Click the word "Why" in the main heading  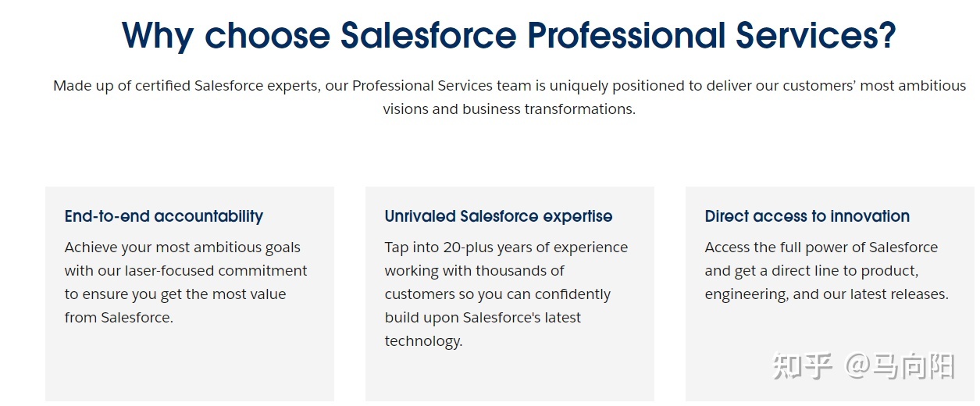(x=158, y=36)
